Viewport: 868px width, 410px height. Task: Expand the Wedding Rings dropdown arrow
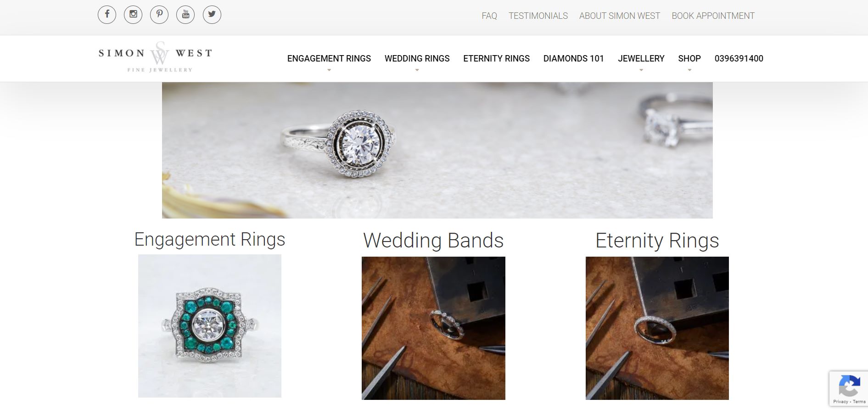coord(417,70)
